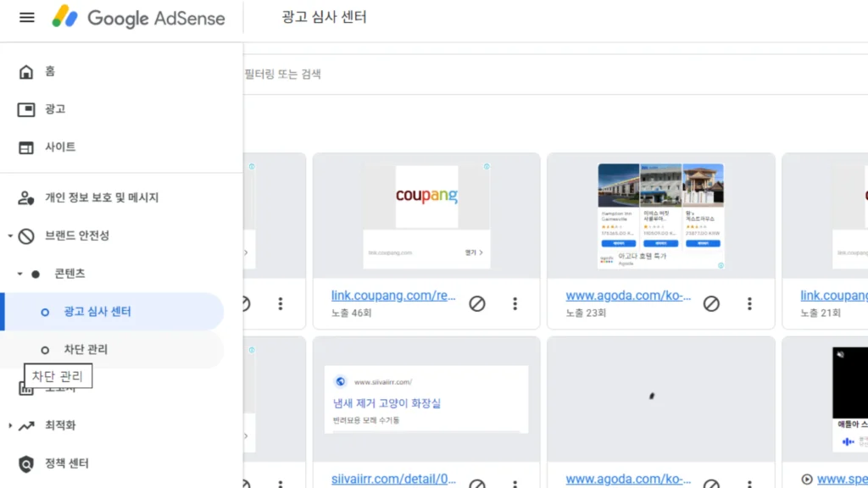
Task: Open the three-dot menu on the Agoda card
Action: (x=749, y=302)
